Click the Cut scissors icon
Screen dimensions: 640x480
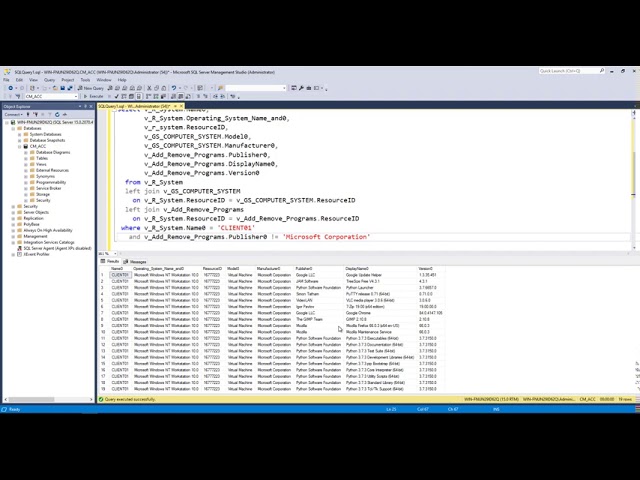pos(149,88)
